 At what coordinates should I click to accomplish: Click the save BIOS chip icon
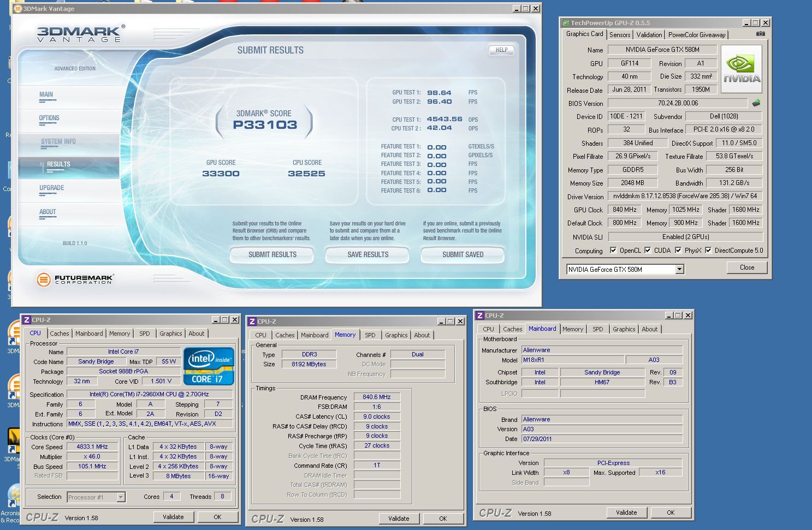[x=756, y=103]
